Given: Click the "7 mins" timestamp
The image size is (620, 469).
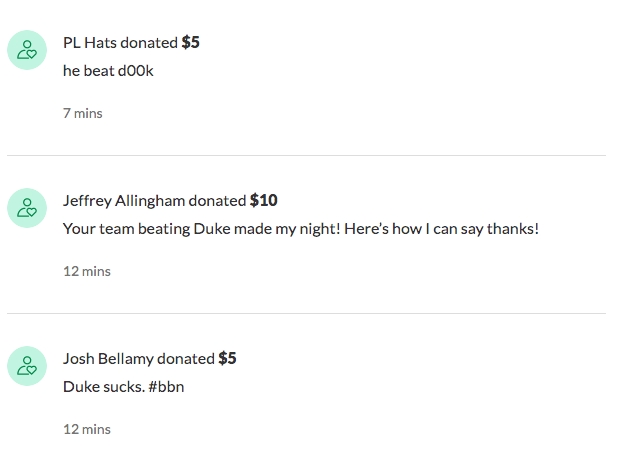Looking at the screenshot, I should coord(82,113).
